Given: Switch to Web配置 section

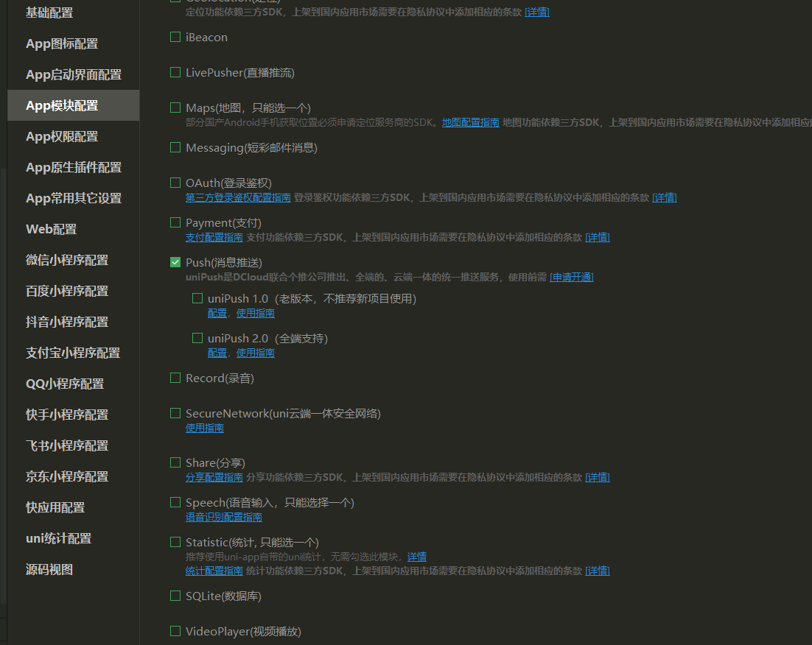Looking at the screenshot, I should 52,229.
